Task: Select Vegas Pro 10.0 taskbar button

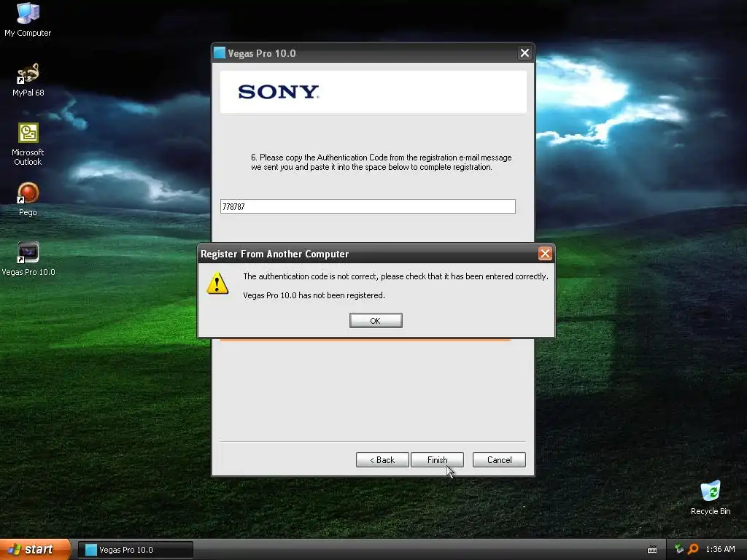Action: [135, 550]
